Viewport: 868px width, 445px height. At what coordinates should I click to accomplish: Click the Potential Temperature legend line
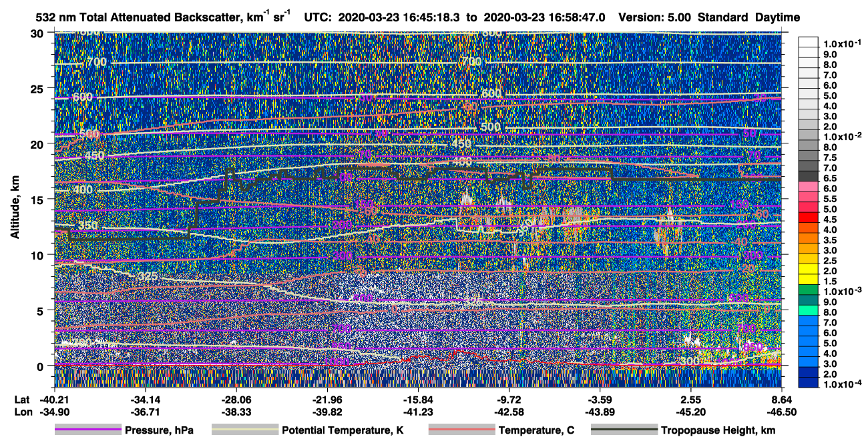(244, 430)
